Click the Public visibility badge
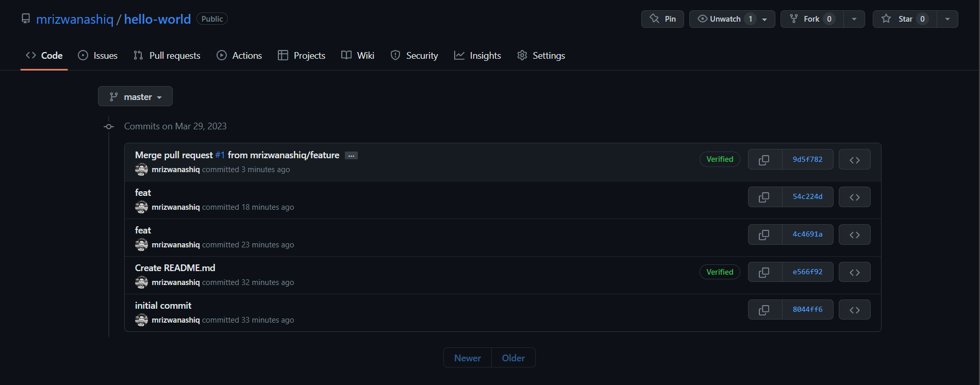 212,19
